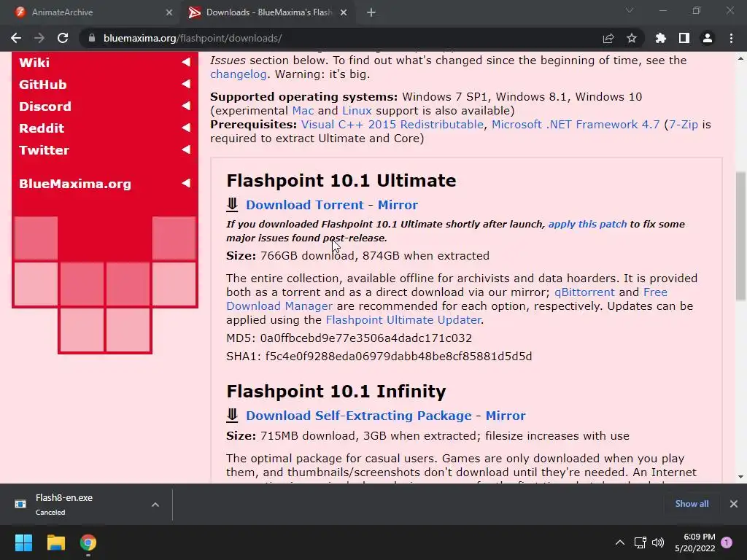Open the Mirror link for Flashpoint Ultimate
The image size is (747, 560).
click(398, 205)
